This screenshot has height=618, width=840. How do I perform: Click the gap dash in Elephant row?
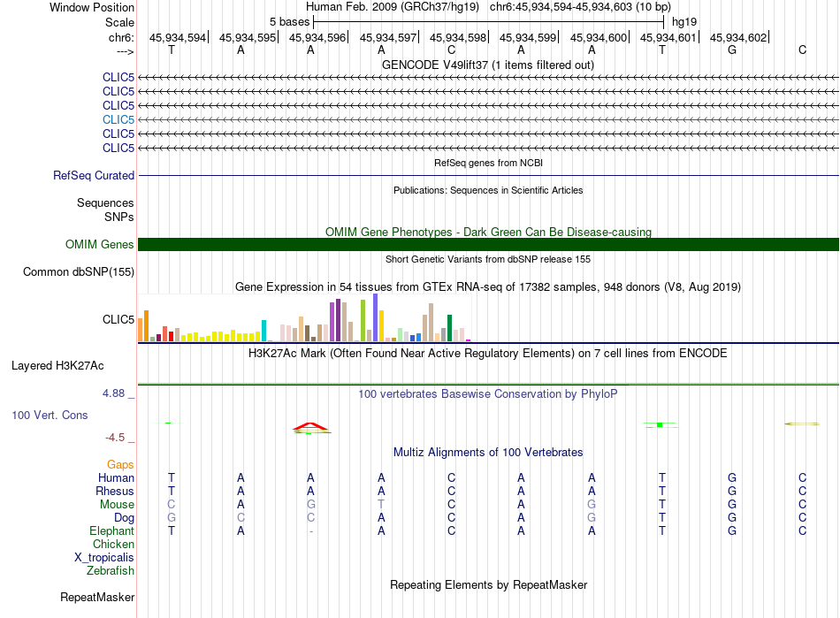click(310, 531)
